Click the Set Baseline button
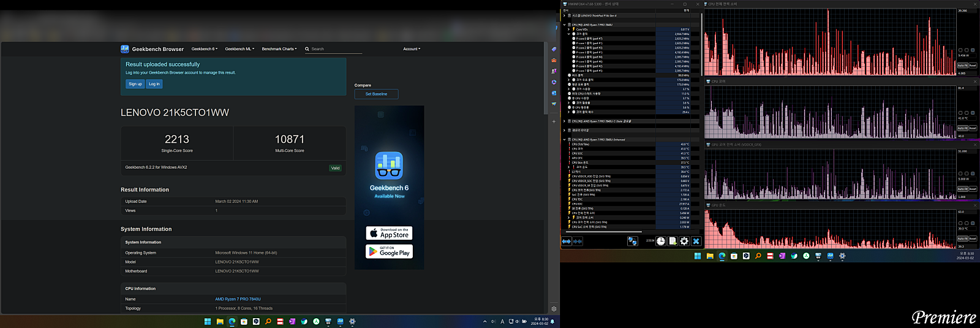 click(x=376, y=94)
